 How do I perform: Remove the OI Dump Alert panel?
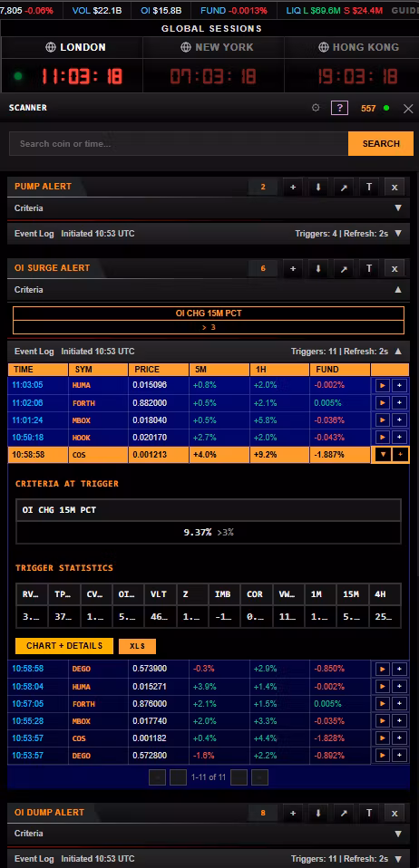click(395, 814)
